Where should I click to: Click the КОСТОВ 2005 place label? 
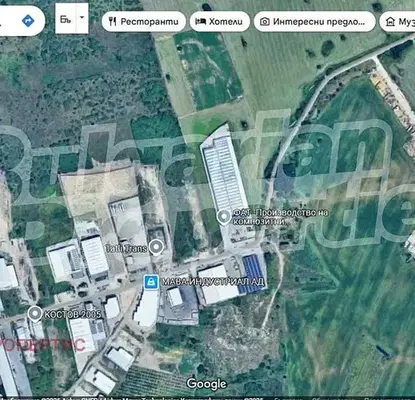pyautogui.click(x=73, y=315)
